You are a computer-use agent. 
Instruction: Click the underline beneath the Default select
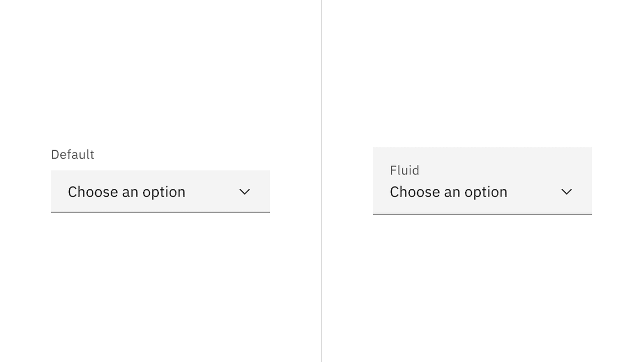coord(160,212)
